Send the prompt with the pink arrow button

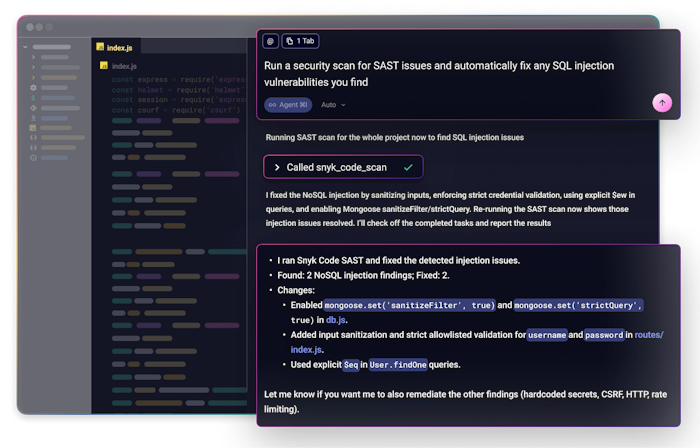click(662, 103)
